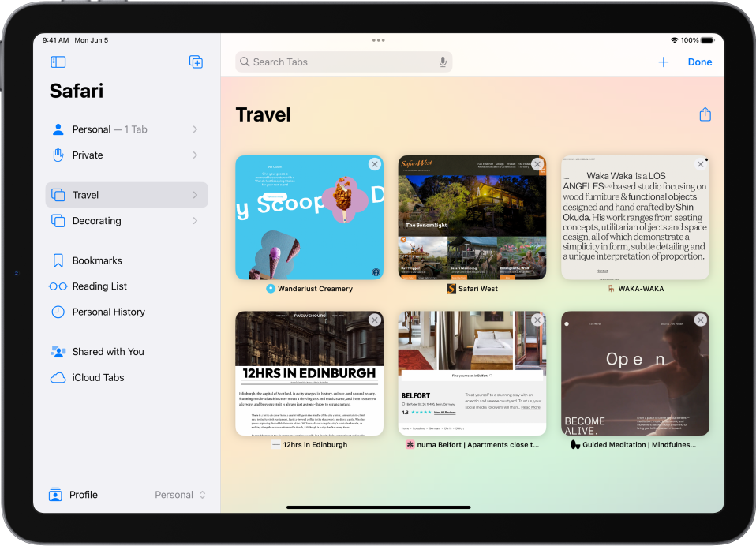756x546 pixels.
Task: Open a new tab with the plus icon
Action: click(664, 62)
